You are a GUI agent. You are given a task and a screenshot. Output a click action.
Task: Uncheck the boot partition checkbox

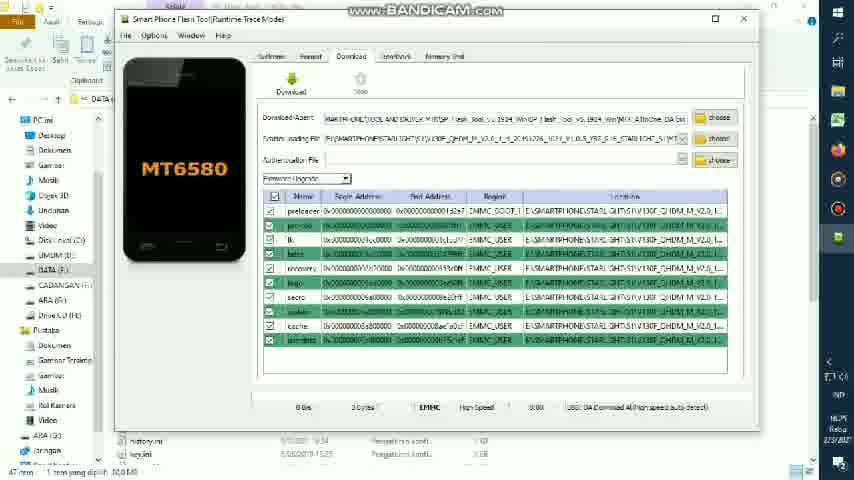pos(270,254)
